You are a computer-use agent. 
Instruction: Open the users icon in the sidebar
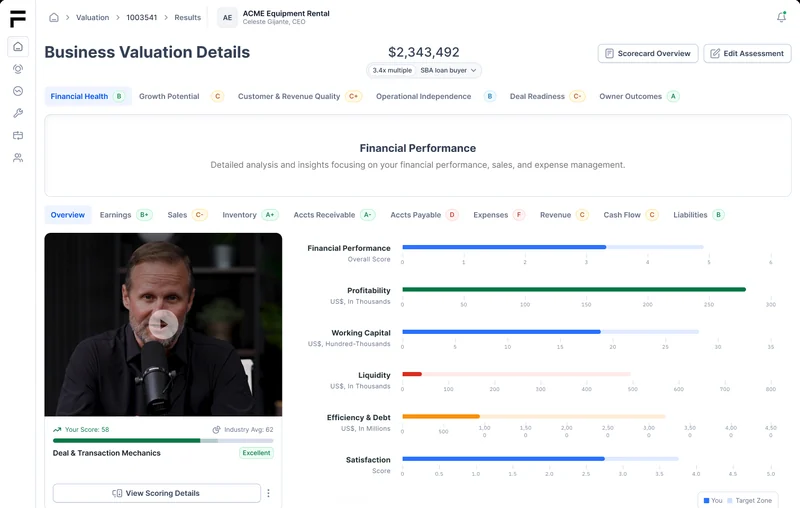tap(18, 158)
